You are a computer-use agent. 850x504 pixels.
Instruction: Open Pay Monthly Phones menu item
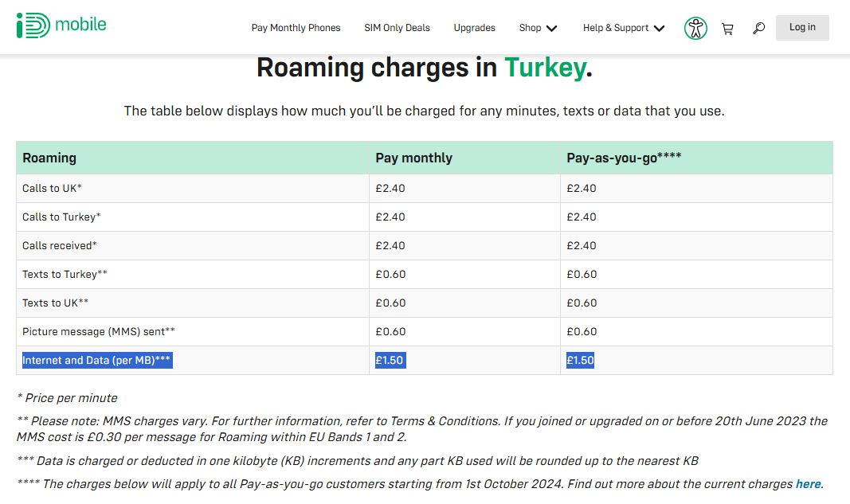tap(296, 28)
